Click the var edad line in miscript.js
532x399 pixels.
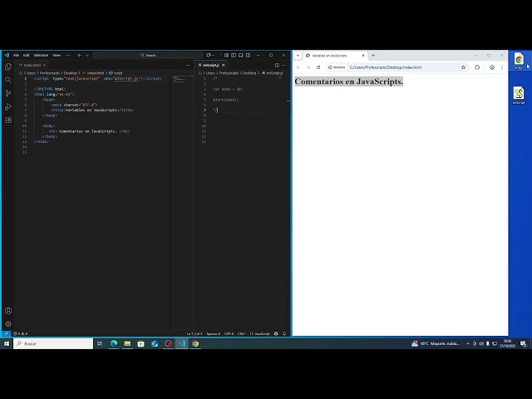(x=228, y=89)
